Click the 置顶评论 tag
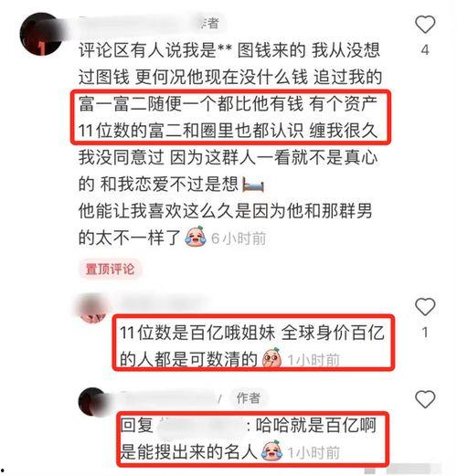The height and width of the screenshot is (476, 457). coord(110,269)
